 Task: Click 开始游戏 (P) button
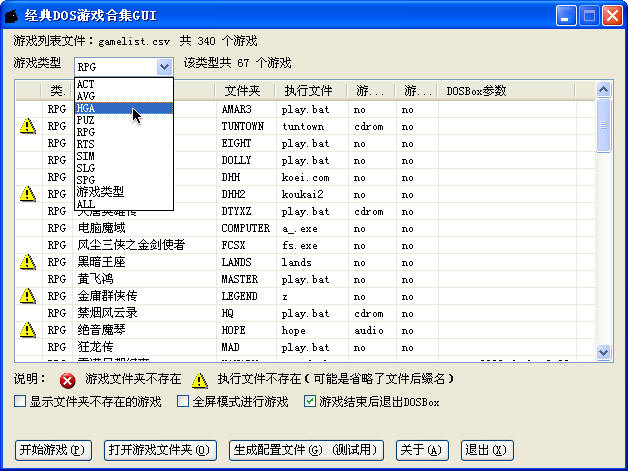[x=53, y=450]
